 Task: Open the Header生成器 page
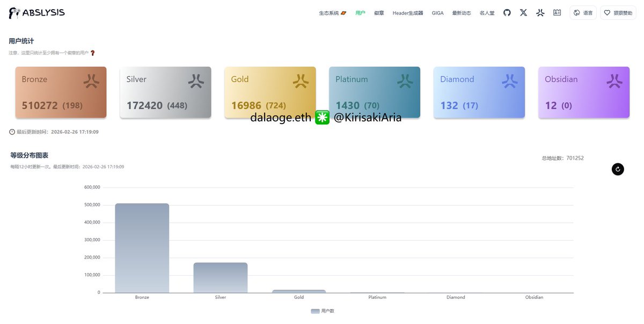click(407, 12)
